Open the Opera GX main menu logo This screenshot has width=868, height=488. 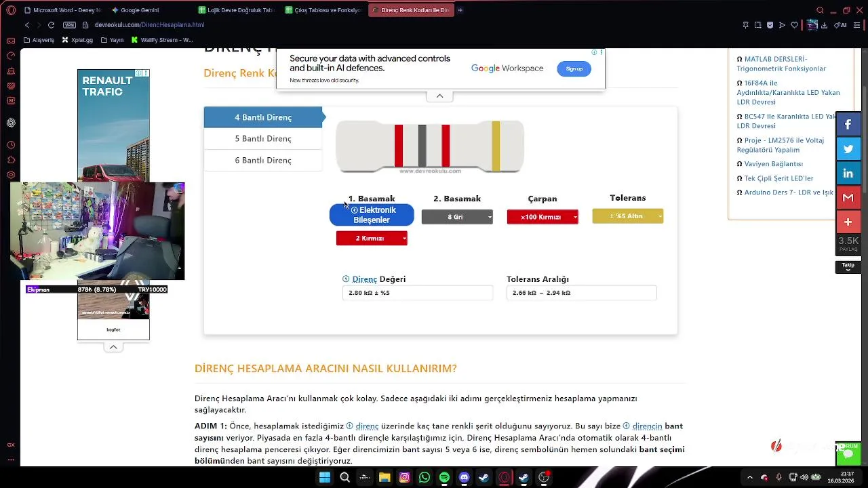pos(11,10)
